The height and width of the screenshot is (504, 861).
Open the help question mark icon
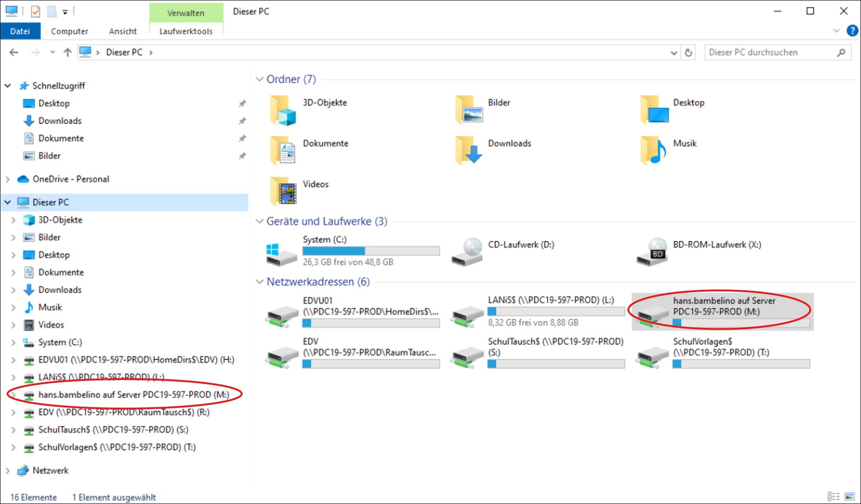(x=852, y=31)
